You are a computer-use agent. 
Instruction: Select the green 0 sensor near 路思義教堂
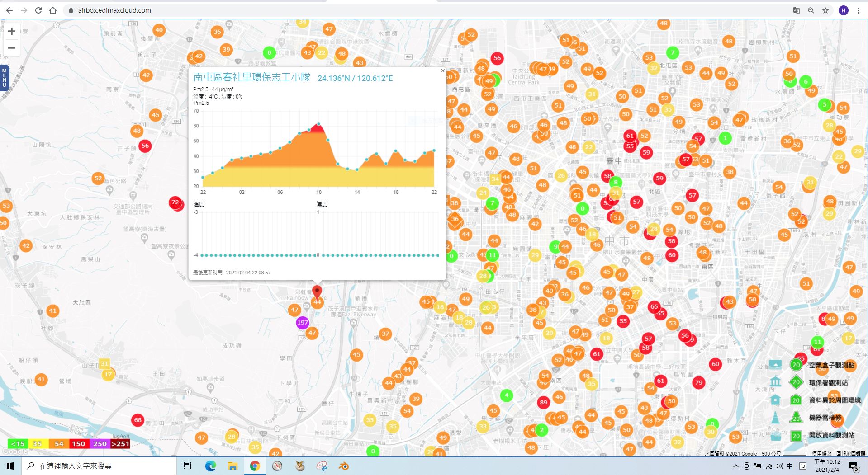(x=269, y=52)
